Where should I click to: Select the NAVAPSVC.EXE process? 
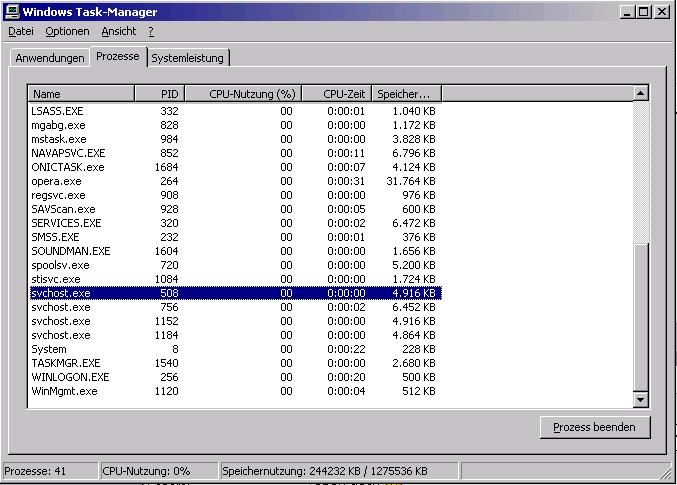coord(235,153)
